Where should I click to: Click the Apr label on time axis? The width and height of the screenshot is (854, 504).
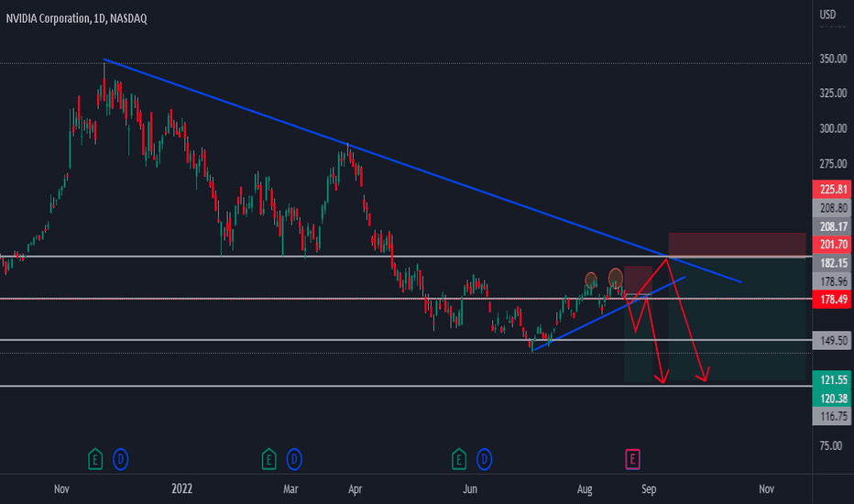tap(356, 489)
